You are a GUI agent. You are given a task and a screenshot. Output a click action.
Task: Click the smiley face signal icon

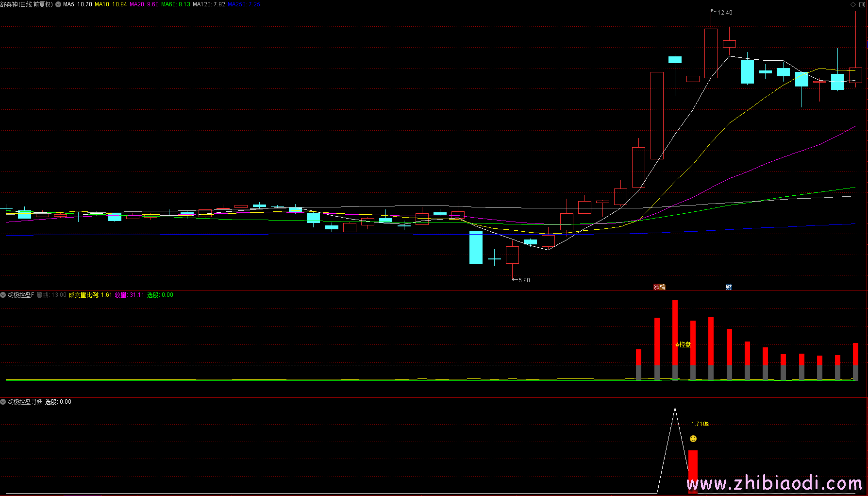pyautogui.click(x=693, y=439)
